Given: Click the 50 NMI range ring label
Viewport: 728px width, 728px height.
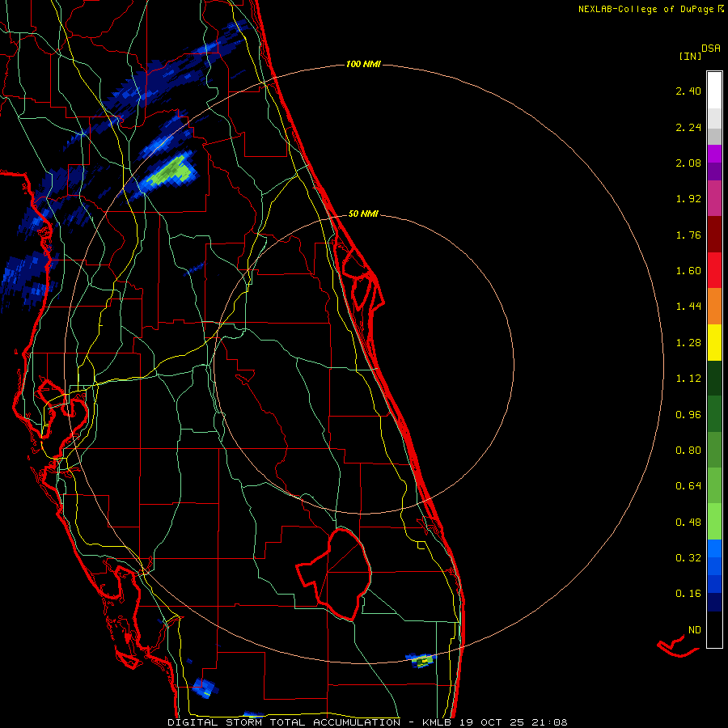Looking at the screenshot, I should (363, 214).
